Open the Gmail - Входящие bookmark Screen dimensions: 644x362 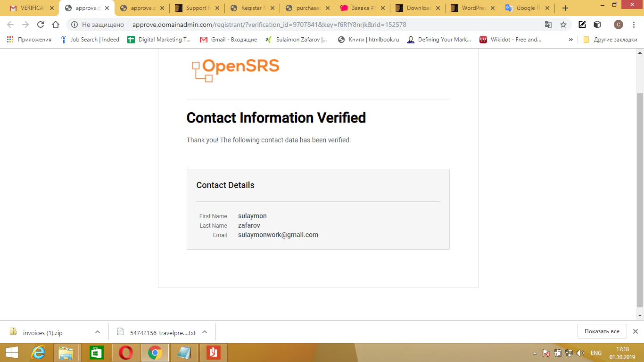229,40
